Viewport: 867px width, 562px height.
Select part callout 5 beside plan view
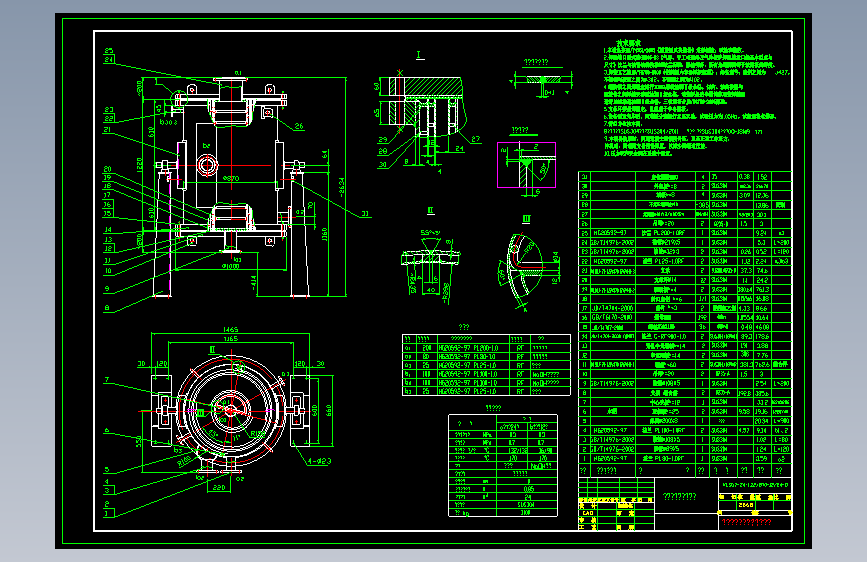click(x=107, y=470)
